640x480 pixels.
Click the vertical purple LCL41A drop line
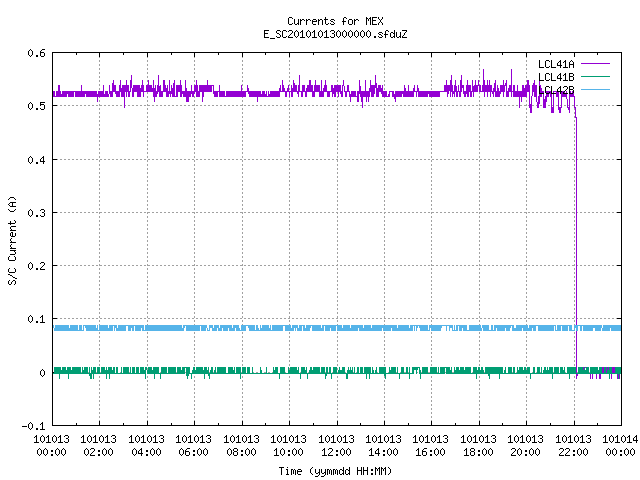click(x=576, y=245)
